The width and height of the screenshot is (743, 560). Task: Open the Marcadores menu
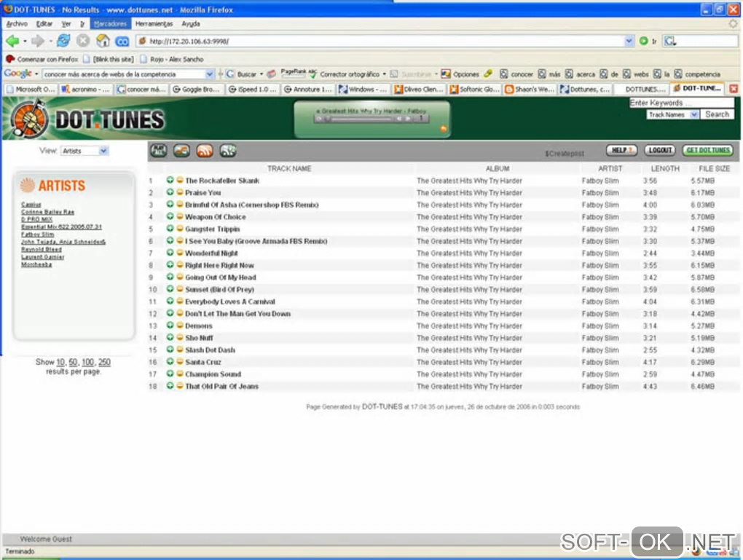click(111, 24)
